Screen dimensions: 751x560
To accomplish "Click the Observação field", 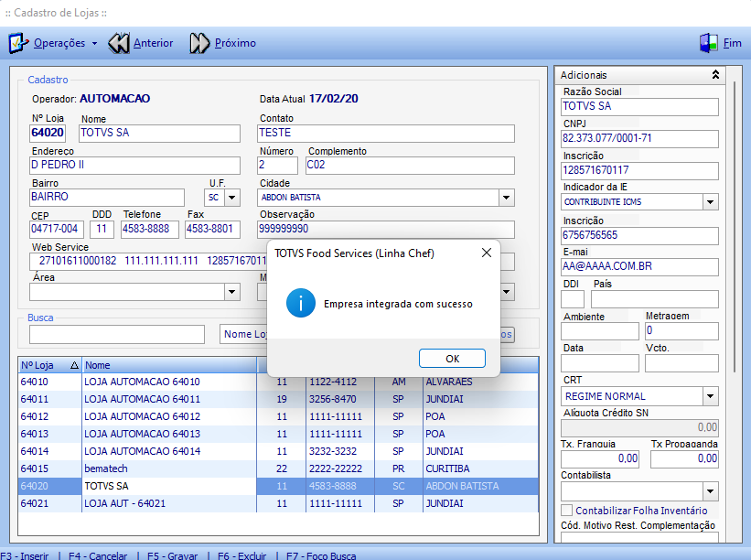I will pos(385,229).
